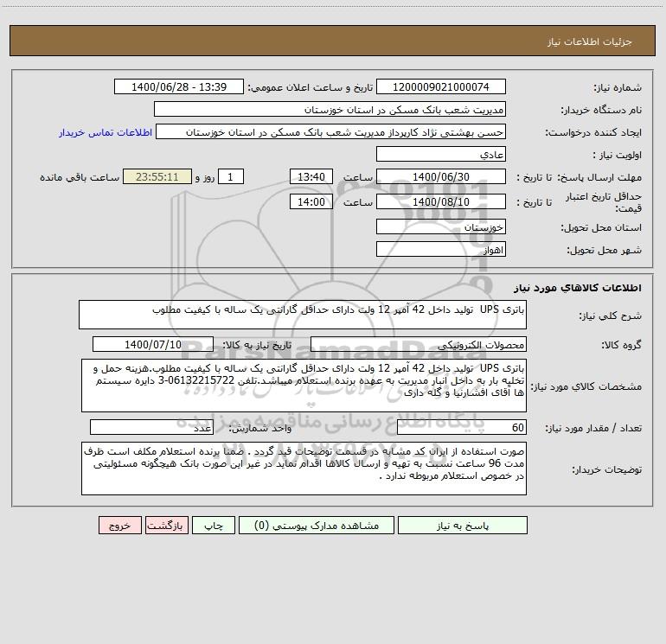Click price validity date 1400/08/10
Image resolution: width=666 pixels, height=644 pixels.
(x=441, y=201)
